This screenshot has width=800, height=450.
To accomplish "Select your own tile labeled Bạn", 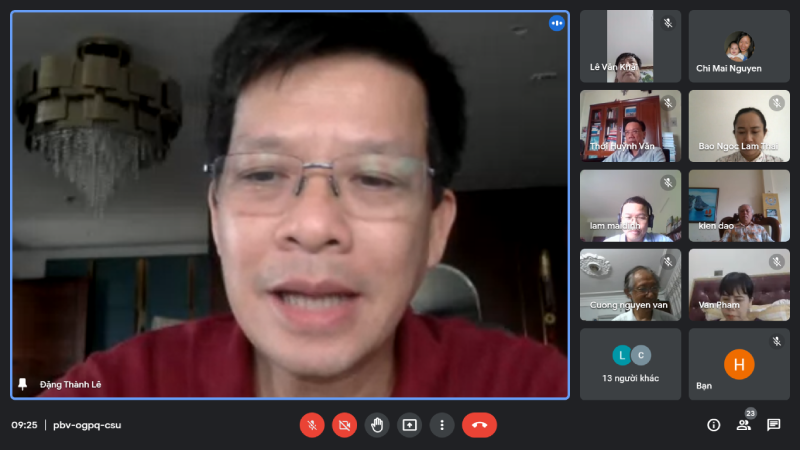I will click(x=739, y=364).
